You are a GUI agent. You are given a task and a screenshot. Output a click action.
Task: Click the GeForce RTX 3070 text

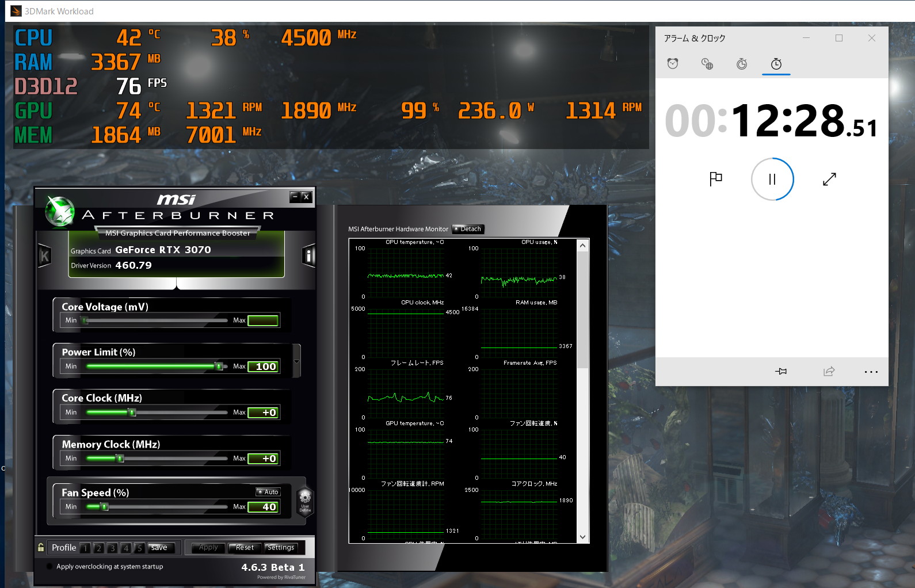click(x=163, y=250)
